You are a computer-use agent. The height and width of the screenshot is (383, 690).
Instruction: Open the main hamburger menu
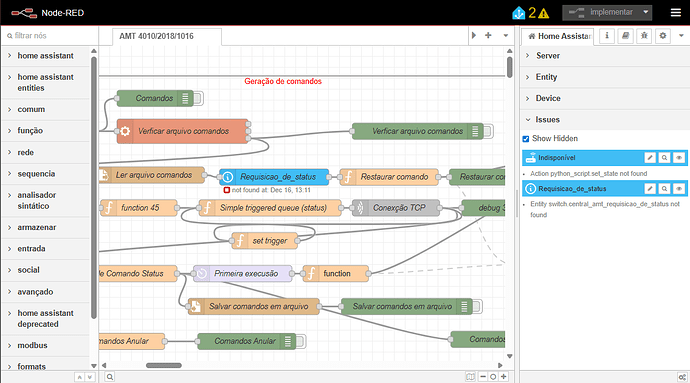(x=675, y=13)
